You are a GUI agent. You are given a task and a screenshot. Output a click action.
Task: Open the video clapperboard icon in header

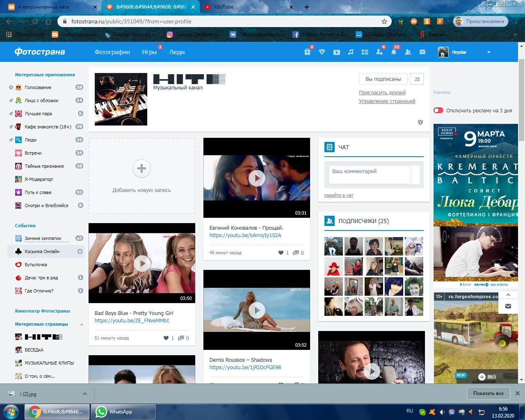coord(336,52)
